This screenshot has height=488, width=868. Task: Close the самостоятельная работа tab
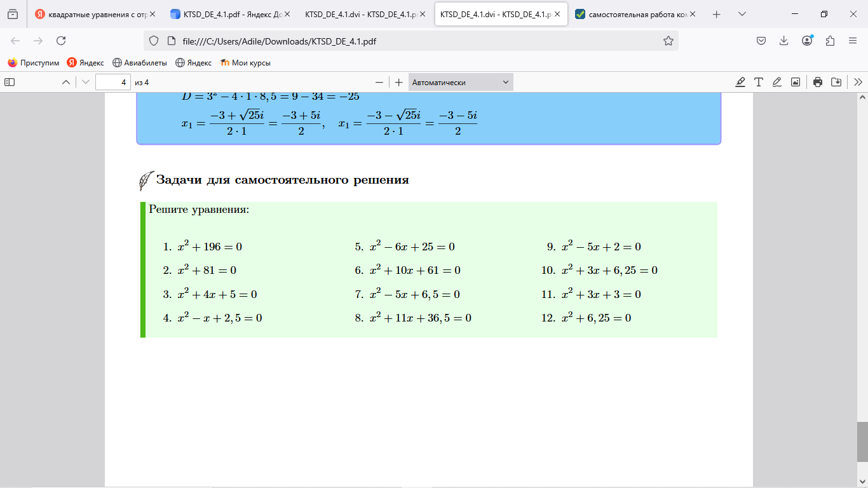(x=692, y=14)
